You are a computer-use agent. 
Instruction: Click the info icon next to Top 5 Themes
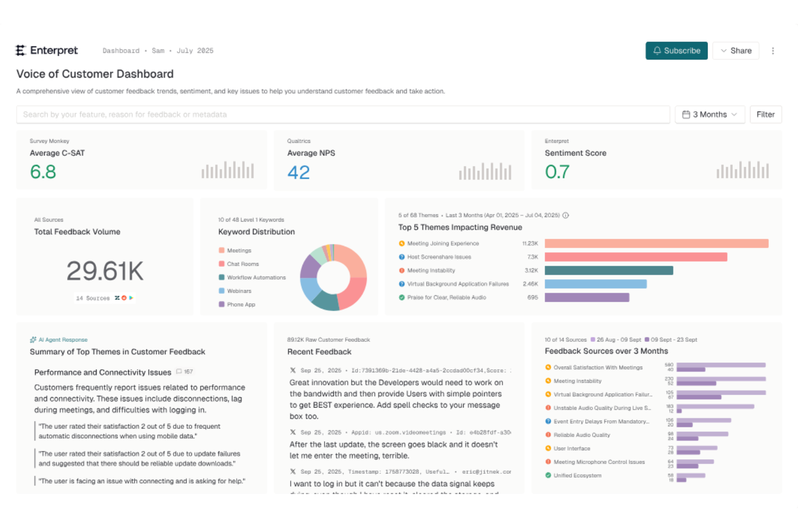[565, 215]
